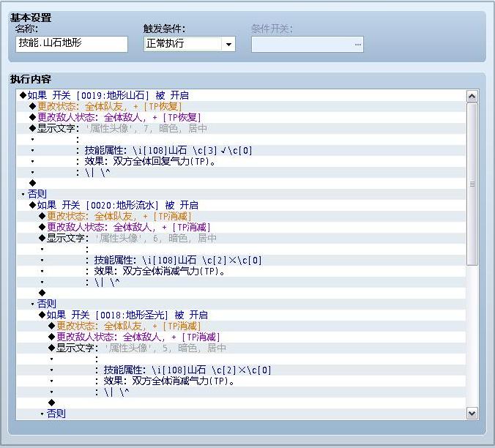Open the 触发条件 dropdown arrow
The image size is (495, 448).
pyautogui.click(x=228, y=44)
